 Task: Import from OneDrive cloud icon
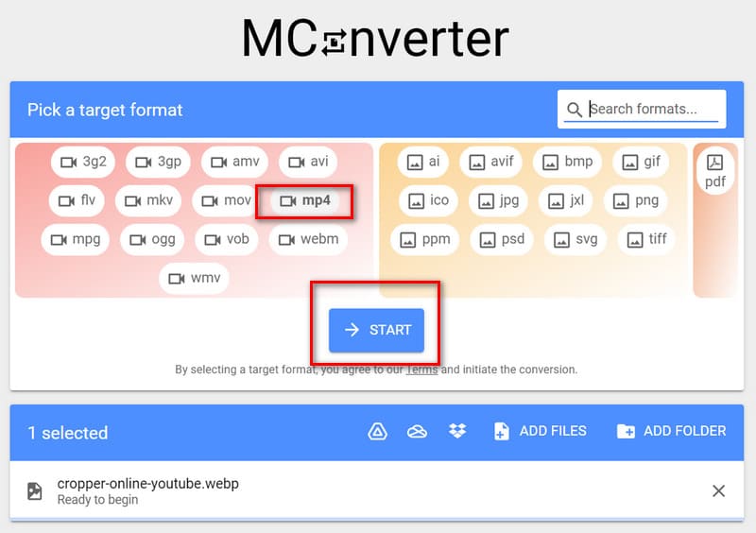417,431
